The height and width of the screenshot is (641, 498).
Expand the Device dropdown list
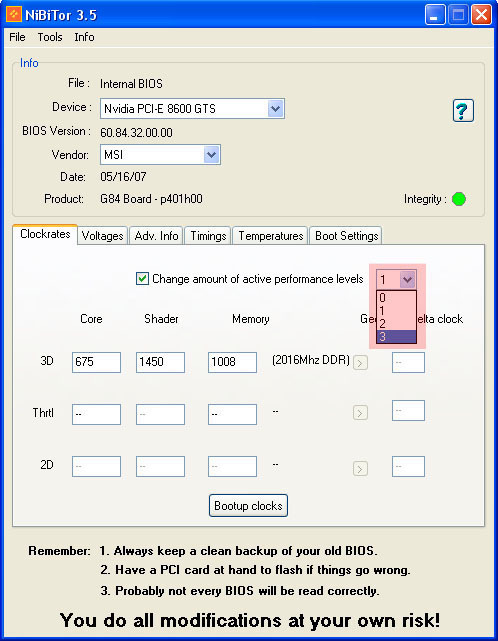[x=276, y=109]
